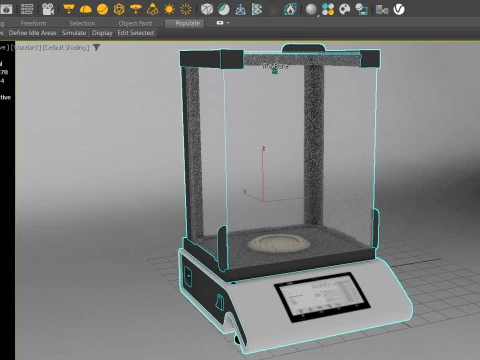The image size is (480, 360).
Task: Click the teal panel layout icon
Action: (382, 10)
